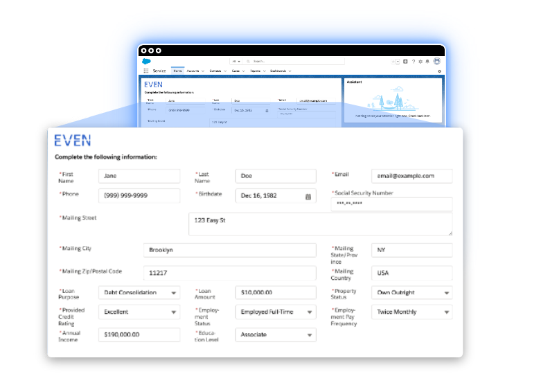This screenshot has width=541, height=392.
Task: Click the Birthdate calendar icon in the background window
Action: (267, 111)
